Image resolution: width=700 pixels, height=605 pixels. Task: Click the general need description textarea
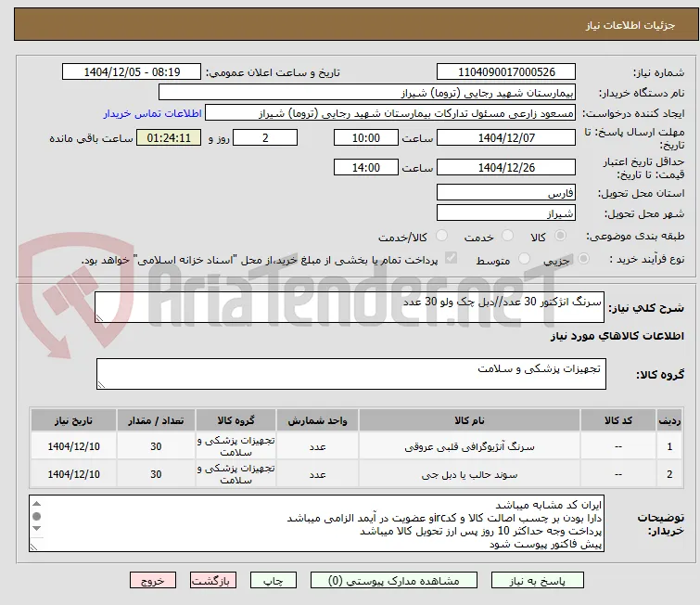[350, 307]
